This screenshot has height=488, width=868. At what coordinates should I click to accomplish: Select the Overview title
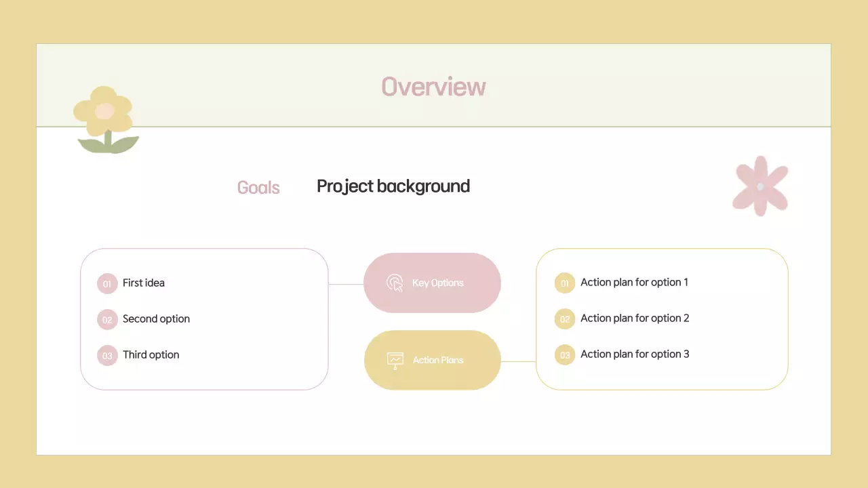433,87
